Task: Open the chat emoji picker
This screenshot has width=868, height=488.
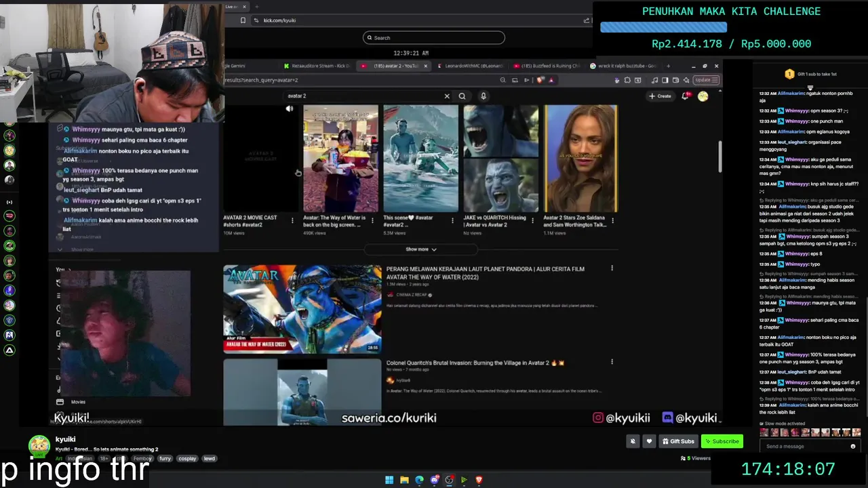Action: pyautogui.click(x=853, y=447)
